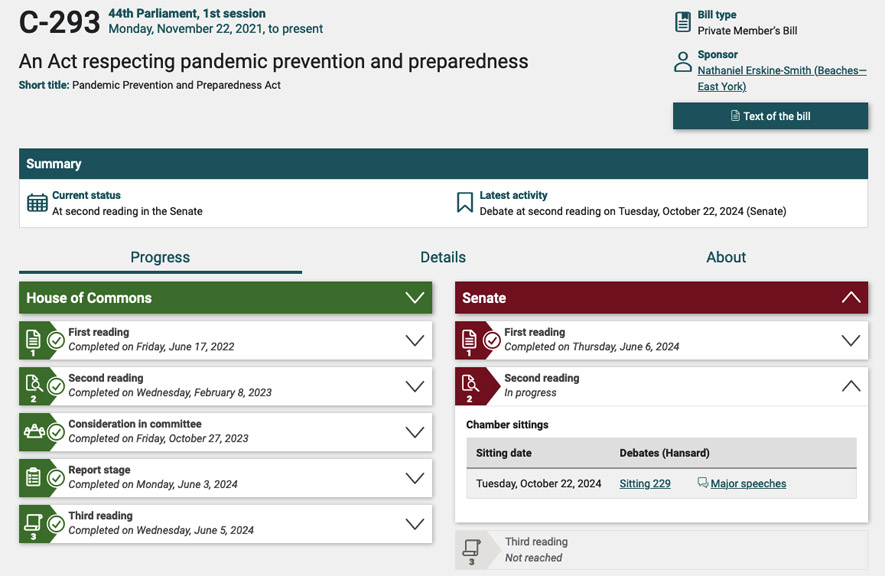Switch to the Details tab
The image size is (885, 576).
pyautogui.click(x=443, y=257)
